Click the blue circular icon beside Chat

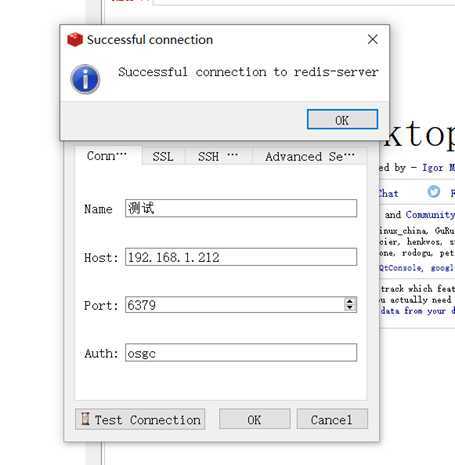pyautogui.click(x=434, y=192)
